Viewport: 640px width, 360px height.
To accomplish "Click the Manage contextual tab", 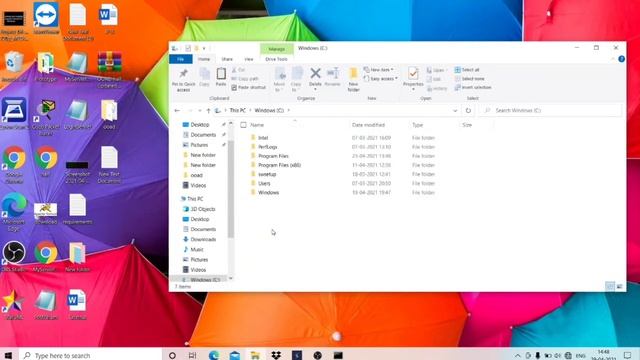I will click(276, 49).
